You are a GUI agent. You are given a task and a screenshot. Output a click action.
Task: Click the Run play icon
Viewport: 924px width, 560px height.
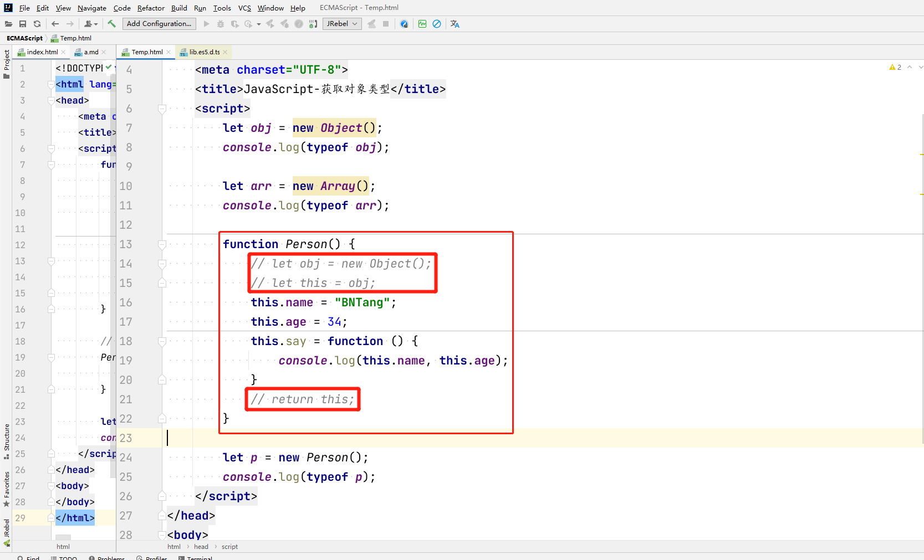(x=207, y=24)
